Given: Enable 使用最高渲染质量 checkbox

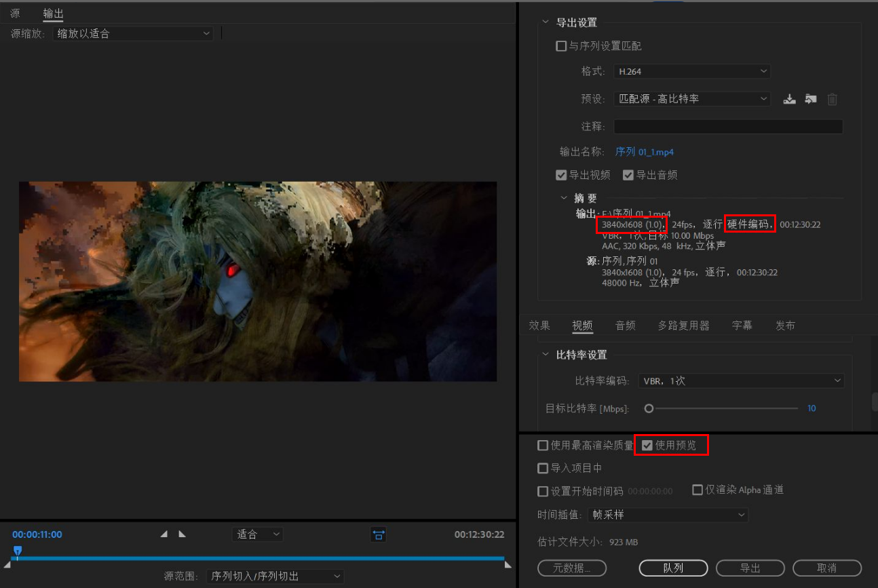Looking at the screenshot, I should [x=543, y=446].
